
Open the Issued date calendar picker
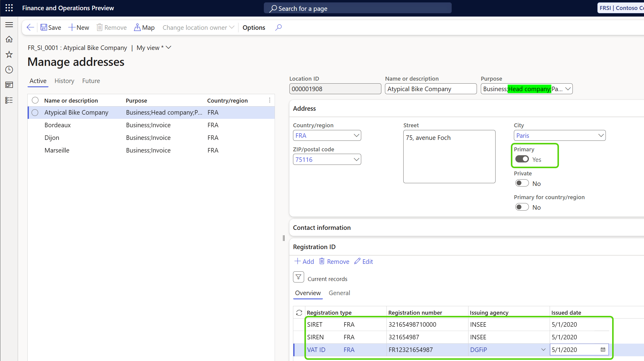tap(603, 350)
